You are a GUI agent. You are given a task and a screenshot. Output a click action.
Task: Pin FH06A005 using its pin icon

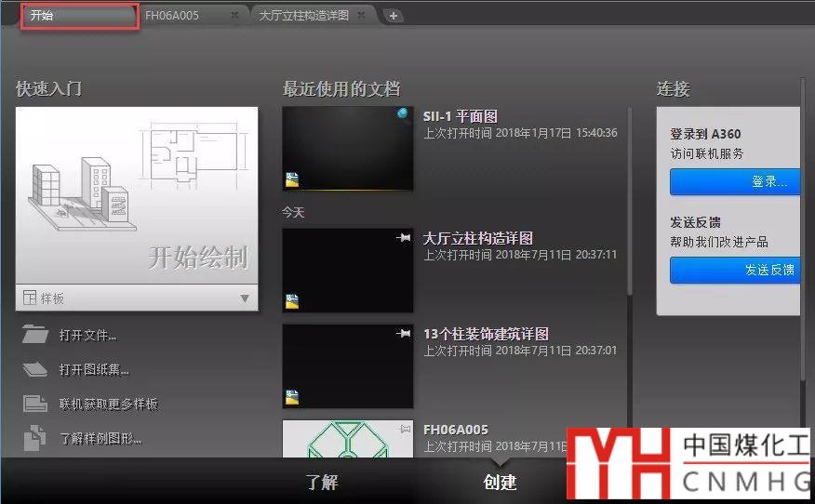(405, 430)
